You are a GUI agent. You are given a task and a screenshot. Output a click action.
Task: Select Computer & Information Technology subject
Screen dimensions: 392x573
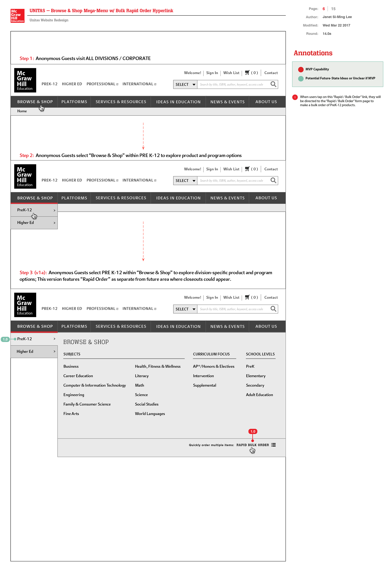click(94, 385)
